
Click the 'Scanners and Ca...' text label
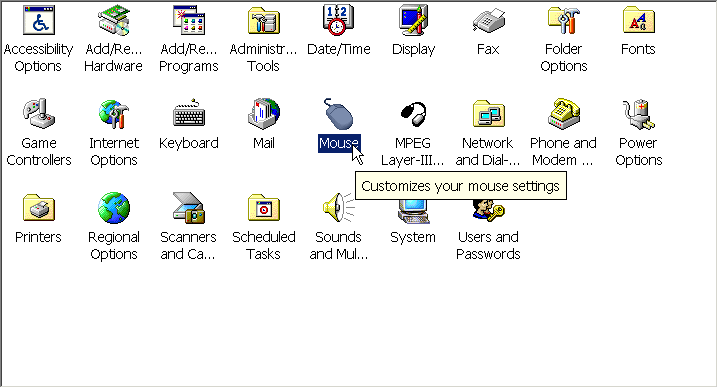tap(188, 246)
